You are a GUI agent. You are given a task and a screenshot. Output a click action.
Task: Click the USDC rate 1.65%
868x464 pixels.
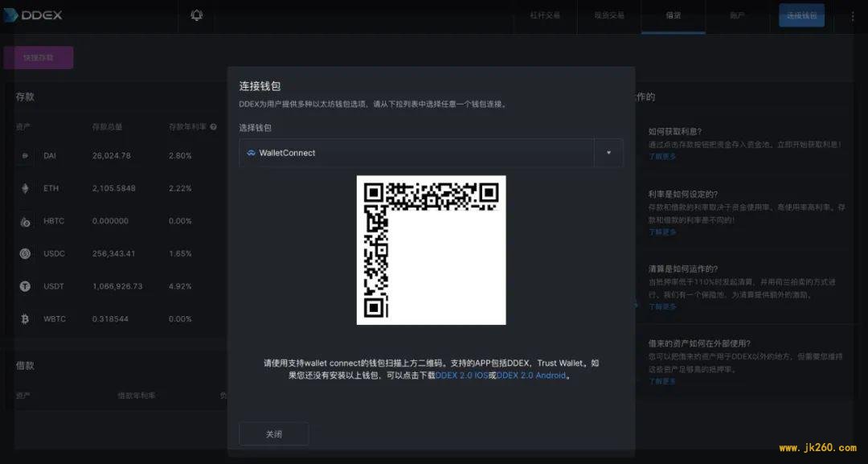180,253
